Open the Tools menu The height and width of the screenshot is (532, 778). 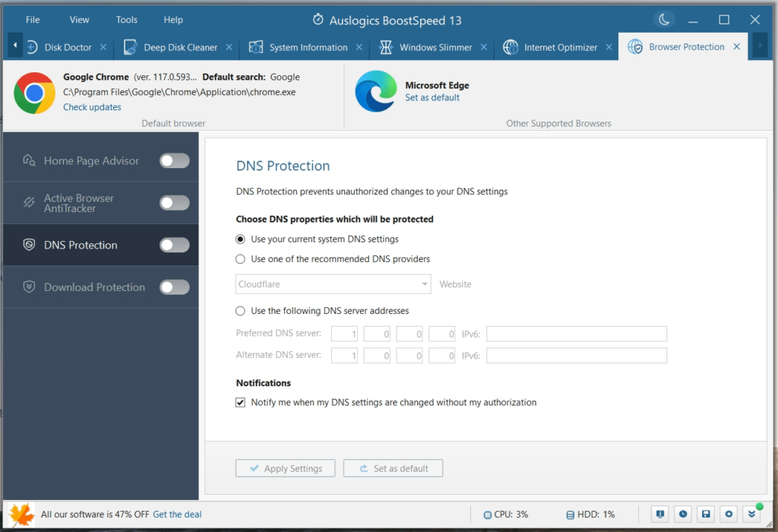coord(126,19)
